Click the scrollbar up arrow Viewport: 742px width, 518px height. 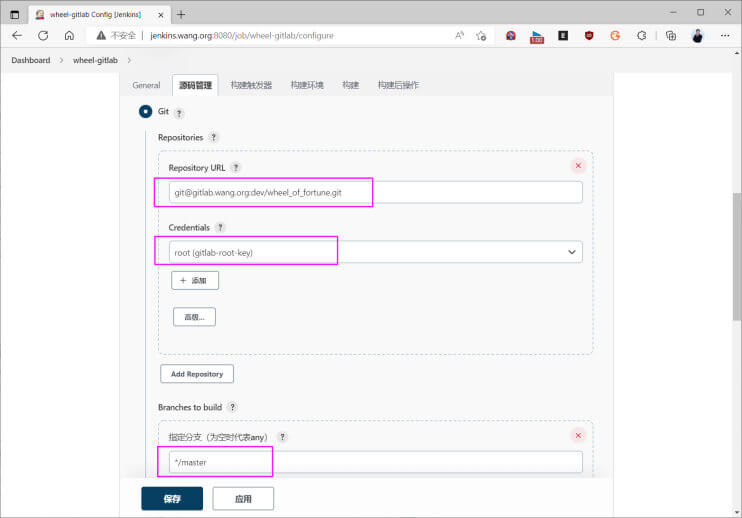coord(737,53)
